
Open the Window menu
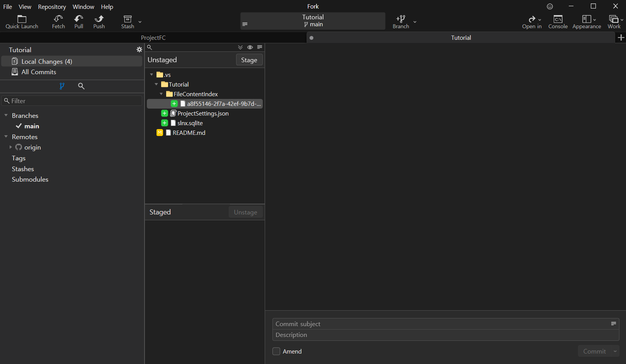click(x=83, y=7)
